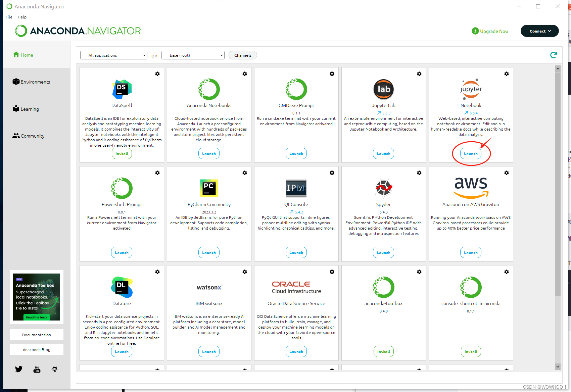This screenshot has height=392, width=571.
Task: Open settings gear on PyCharm Community tile
Action: point(245,173)
